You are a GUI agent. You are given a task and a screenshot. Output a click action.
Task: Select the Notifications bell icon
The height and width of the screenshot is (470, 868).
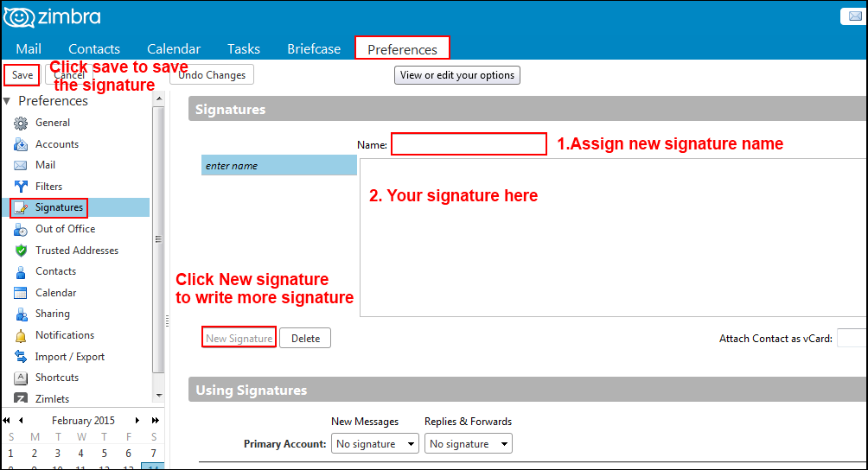(x=21, y=335)
